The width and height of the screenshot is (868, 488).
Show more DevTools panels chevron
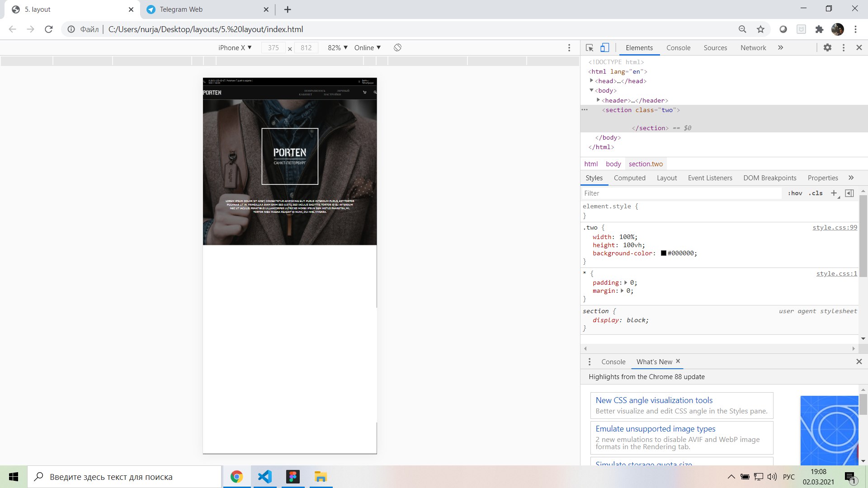point(780,47)
